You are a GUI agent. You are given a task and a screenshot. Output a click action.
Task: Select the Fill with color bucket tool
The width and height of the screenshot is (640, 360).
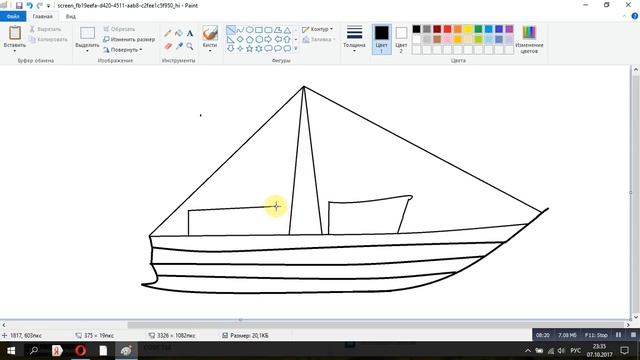tap(179, 33)
